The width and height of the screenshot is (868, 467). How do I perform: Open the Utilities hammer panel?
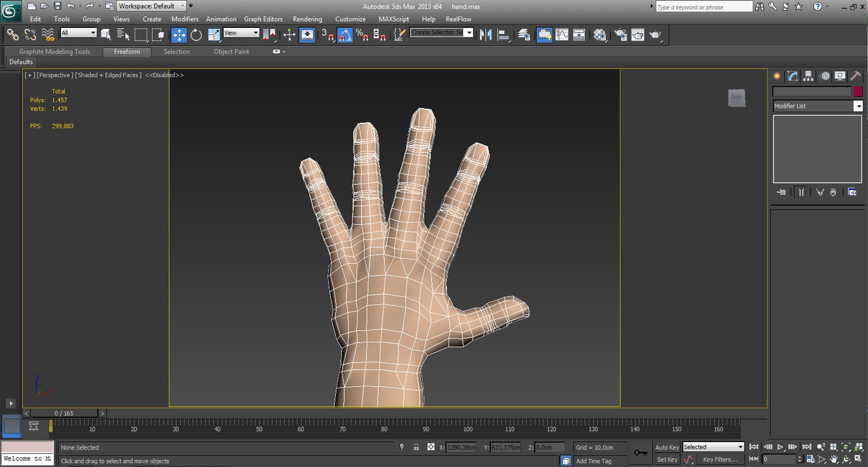tap(855, 76)
